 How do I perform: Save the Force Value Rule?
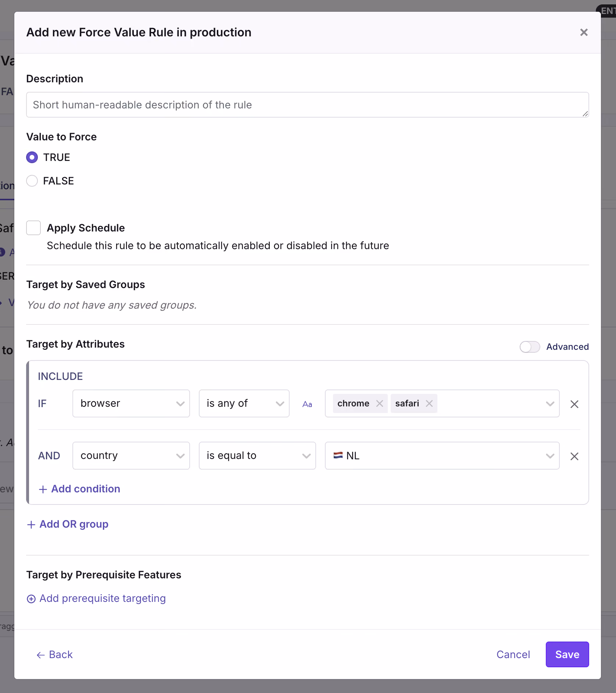click(567, 654)
